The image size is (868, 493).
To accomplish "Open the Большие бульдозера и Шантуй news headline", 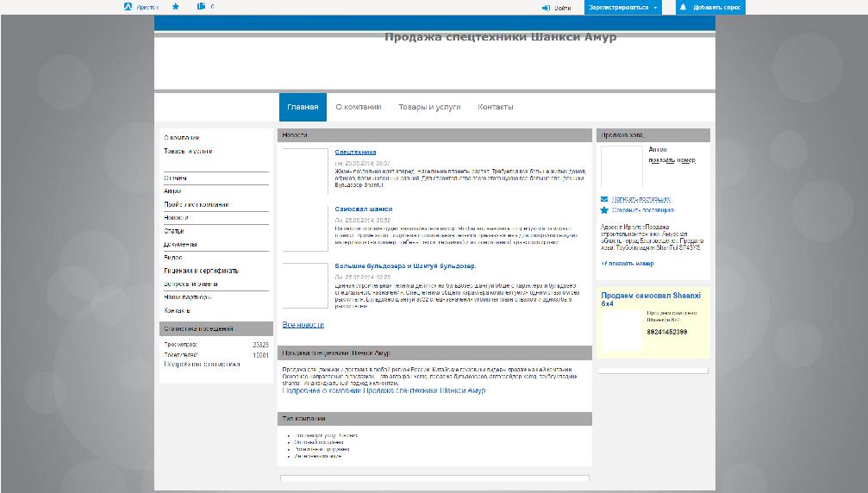I will (405, 266).
